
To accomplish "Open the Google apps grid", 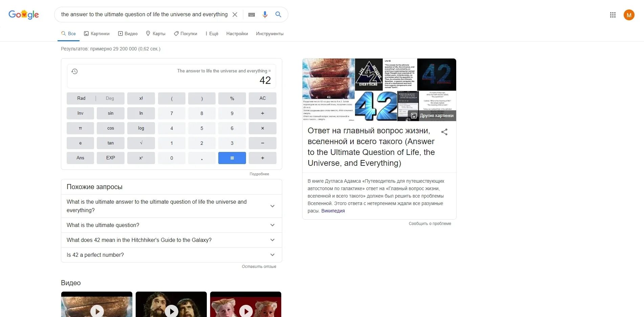I will tap(613, 15).
